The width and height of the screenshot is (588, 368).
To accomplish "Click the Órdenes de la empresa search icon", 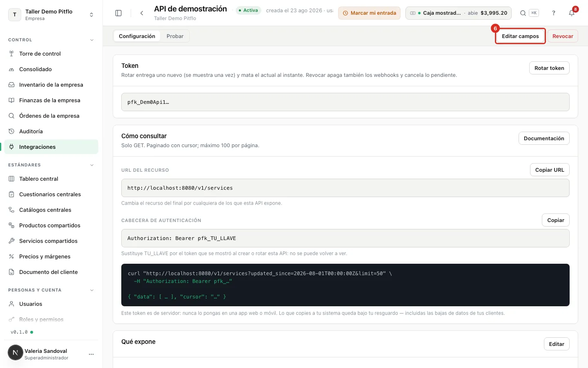I will pos(11,116).
